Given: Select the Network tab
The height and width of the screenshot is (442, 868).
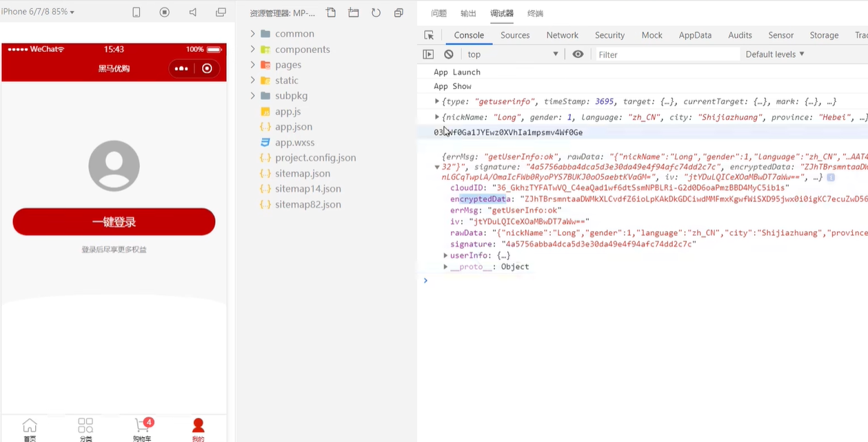Looking at the screenshot, I should pos(563,35).
